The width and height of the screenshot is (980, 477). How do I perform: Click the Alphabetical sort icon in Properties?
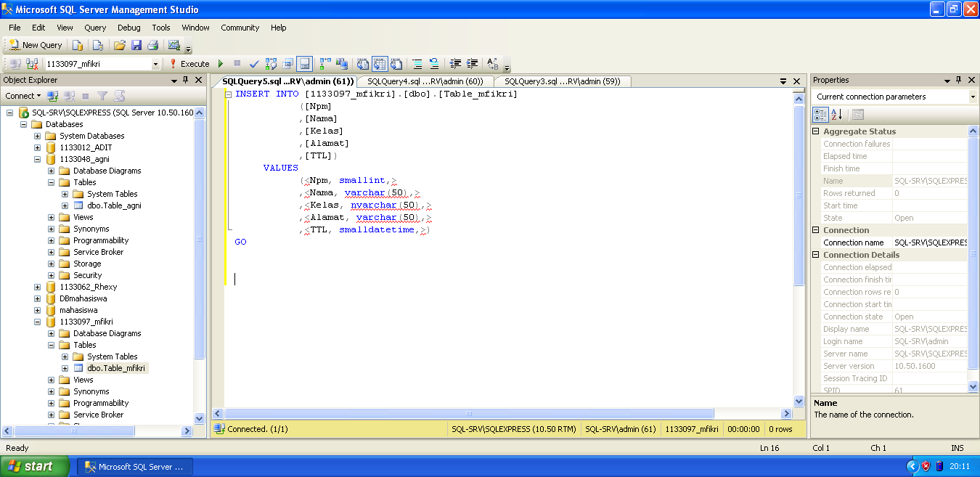[836, 115]
